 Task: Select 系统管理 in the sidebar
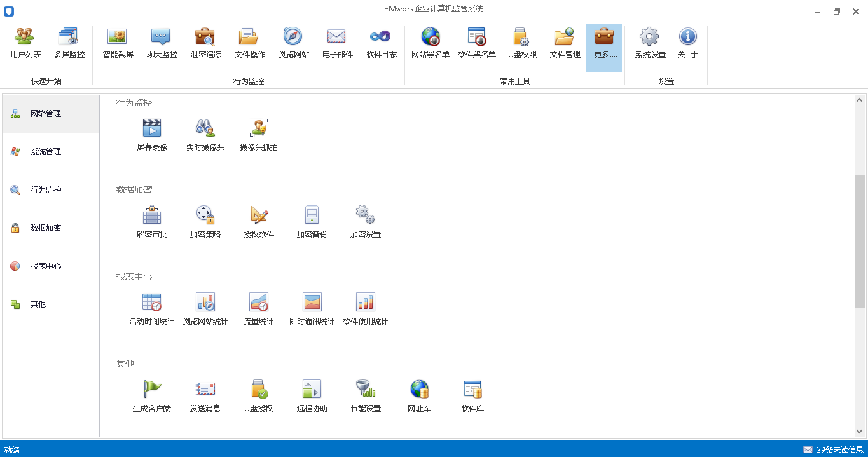51,152
